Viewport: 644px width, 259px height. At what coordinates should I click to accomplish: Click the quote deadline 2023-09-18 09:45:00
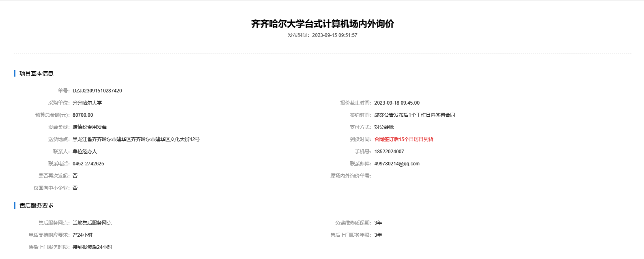click(x=397, y=103)
